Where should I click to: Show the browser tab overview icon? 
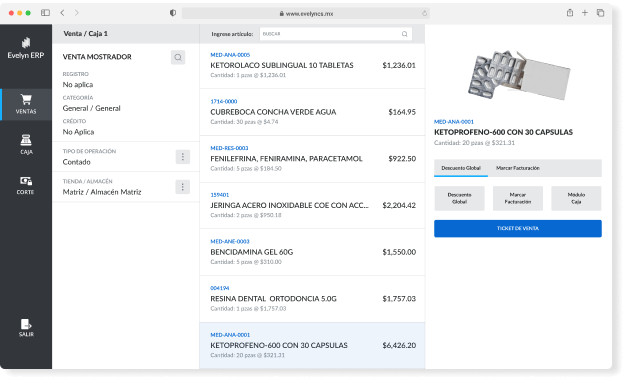(x=600, y=13)
